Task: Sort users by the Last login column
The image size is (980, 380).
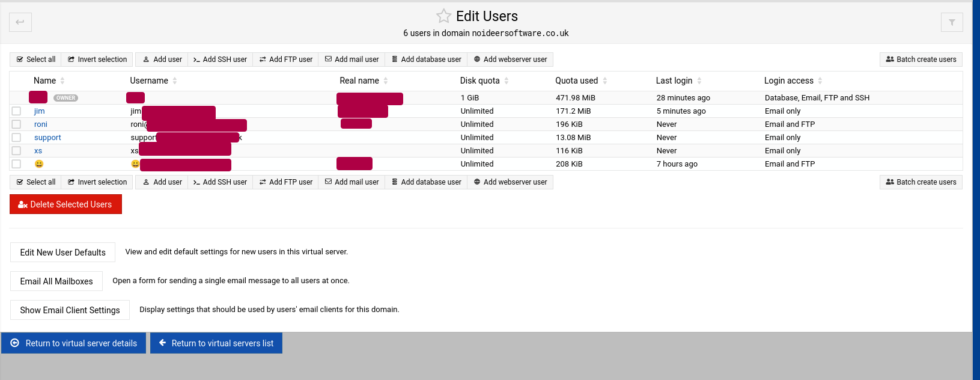Action: tap(674, 81)
